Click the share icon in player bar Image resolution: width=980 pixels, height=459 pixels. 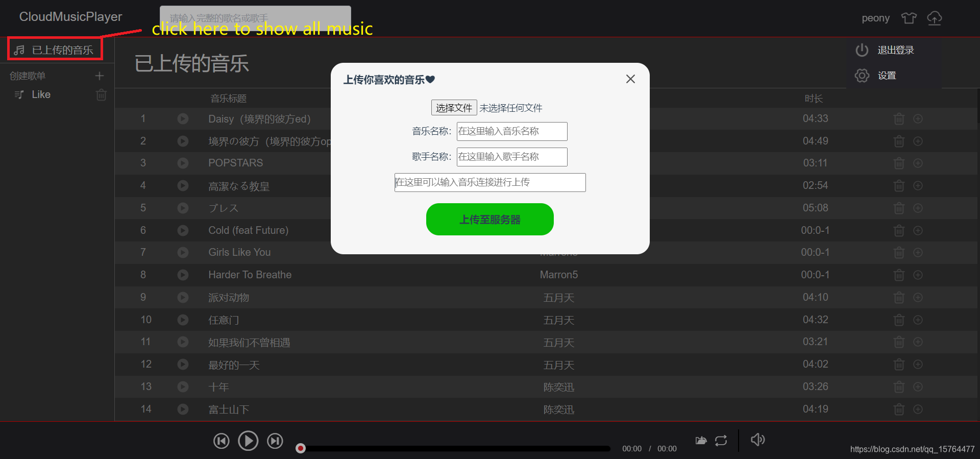[x=701, y=441]
